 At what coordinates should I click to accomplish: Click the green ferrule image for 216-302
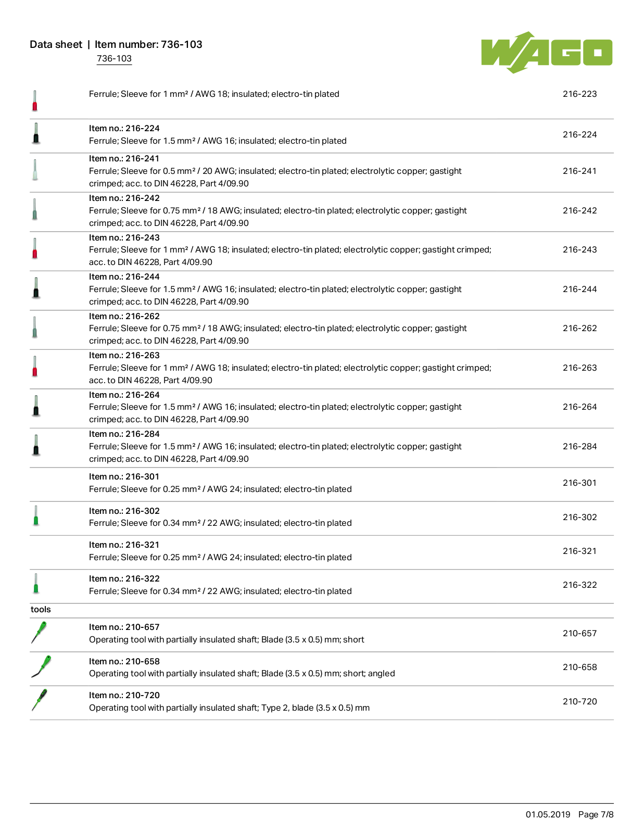pyautogui.click(x=35, y=516)
